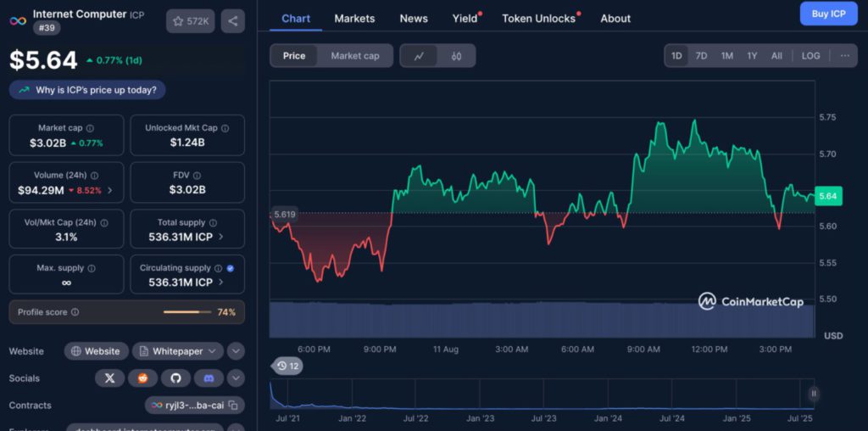Viewport: 868px width, 431px height.
Task: Add ICP to watchlist via star button
Action: (191, 21)
